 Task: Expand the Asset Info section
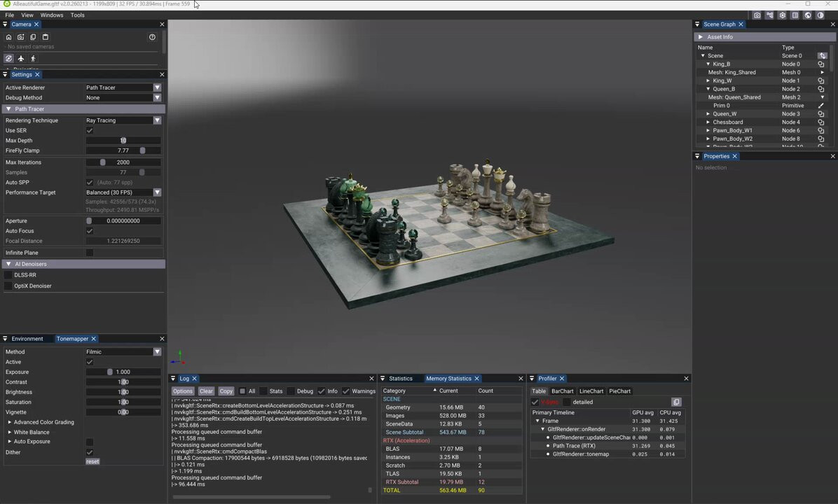click(x=765, y=37)
